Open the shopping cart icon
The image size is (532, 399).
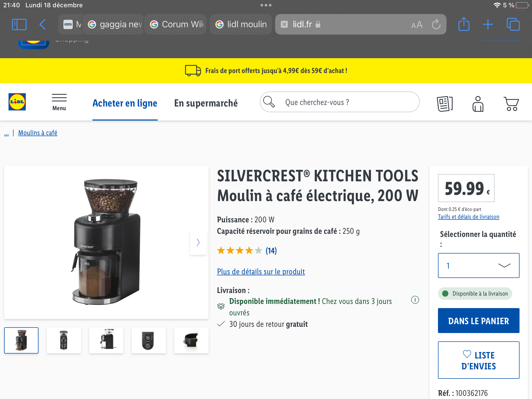[511, 104]
